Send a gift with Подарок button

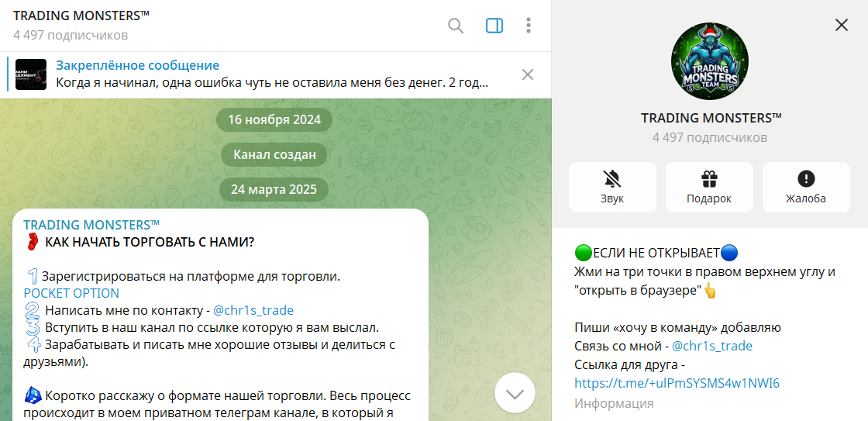point(709,187)
